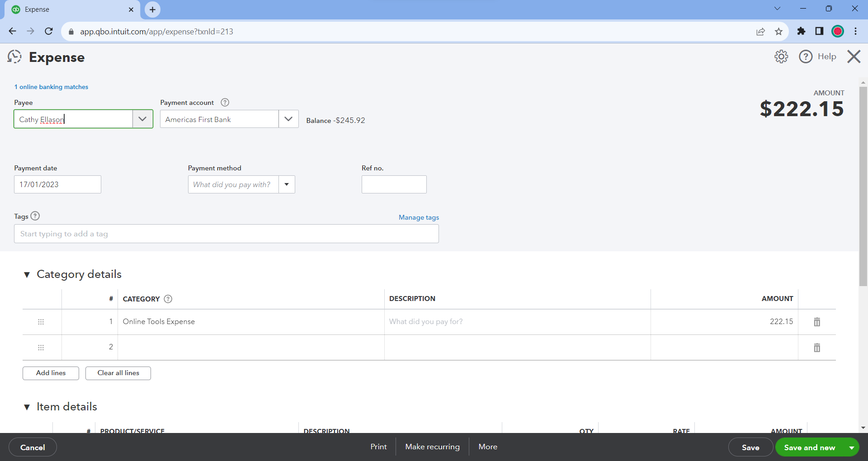
Task: Focus the Payee input field
Action: [x=73, y=119]
